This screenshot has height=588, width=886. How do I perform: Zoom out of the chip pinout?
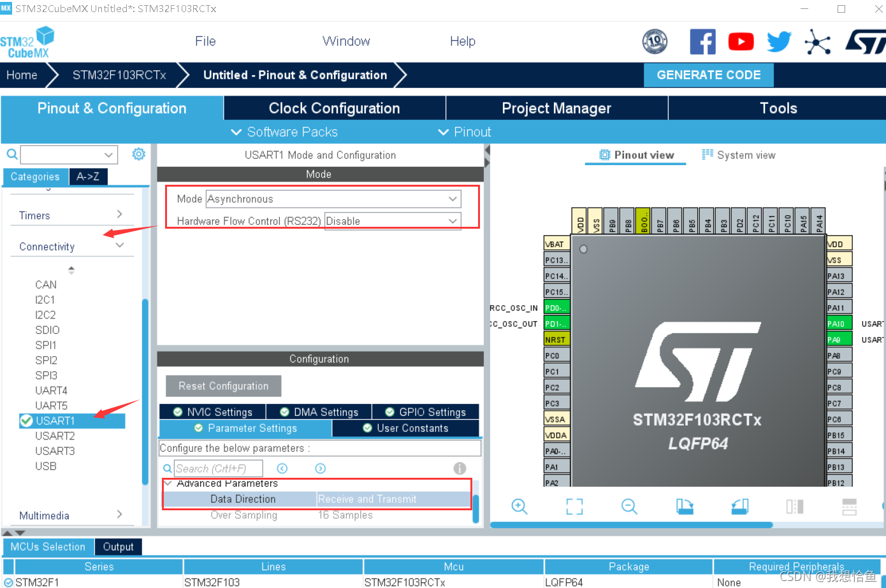click(x=629, y=506)
